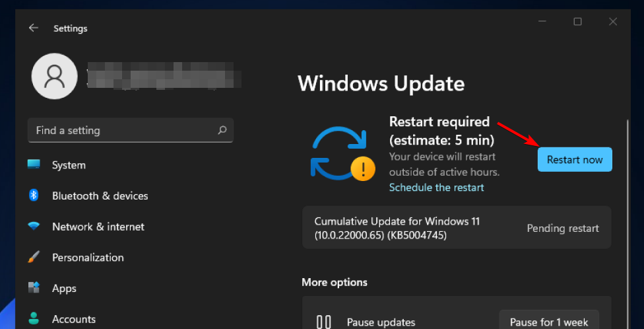This screenshot has height=329, width=644.
Task: Open Bluetooth & devices category
Action: click(x=100, y=196)
